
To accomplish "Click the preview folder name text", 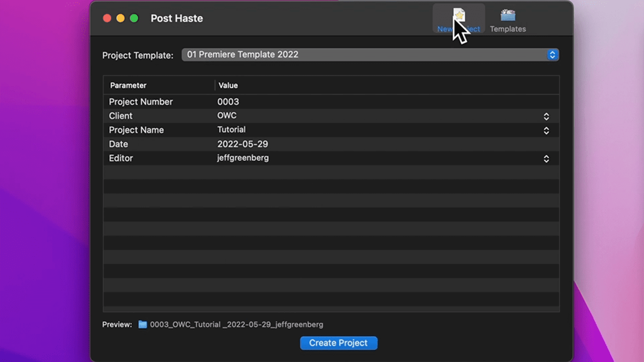I will point(236,325).
